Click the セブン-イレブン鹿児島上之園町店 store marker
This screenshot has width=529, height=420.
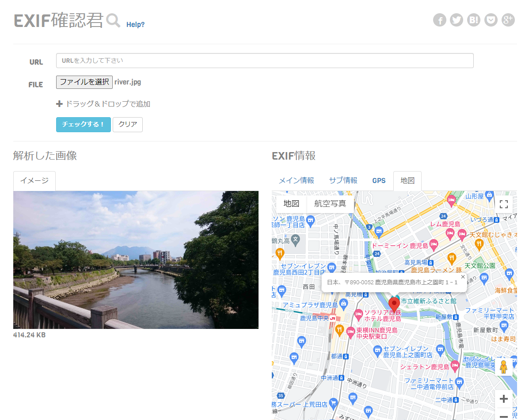[377, 351]
